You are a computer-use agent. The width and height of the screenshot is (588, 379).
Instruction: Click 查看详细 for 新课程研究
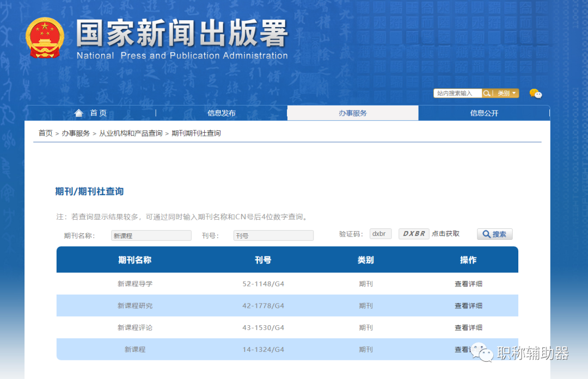coord(468,306)
